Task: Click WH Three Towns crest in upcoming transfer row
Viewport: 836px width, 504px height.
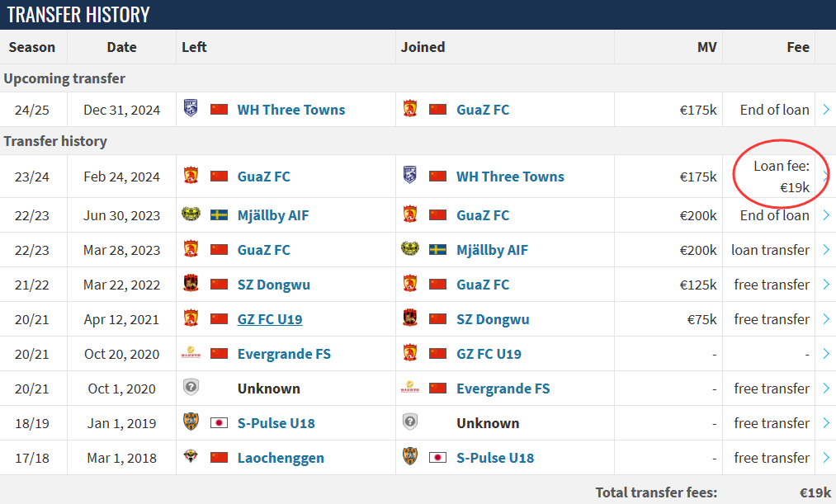Action: (x=191, y=108)
